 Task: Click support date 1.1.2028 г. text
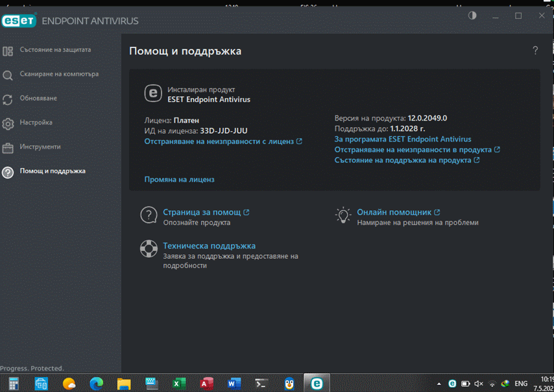(407, 129)
